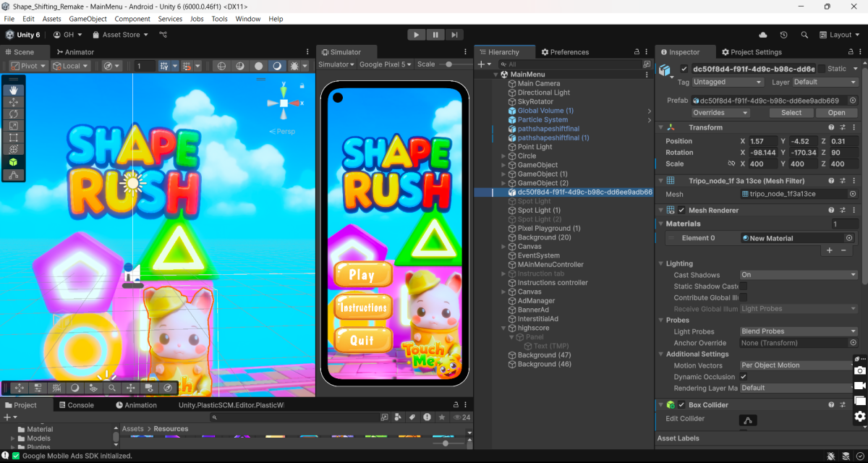Click the Step frame button
The height and width of the screenshot is (463, 868).
pos(454,35)
